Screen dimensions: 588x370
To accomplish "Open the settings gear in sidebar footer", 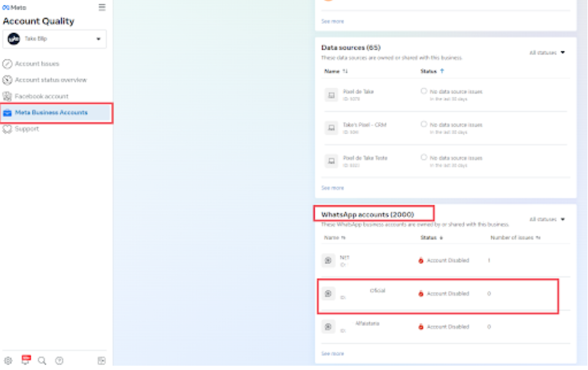I will click(8, 361).
